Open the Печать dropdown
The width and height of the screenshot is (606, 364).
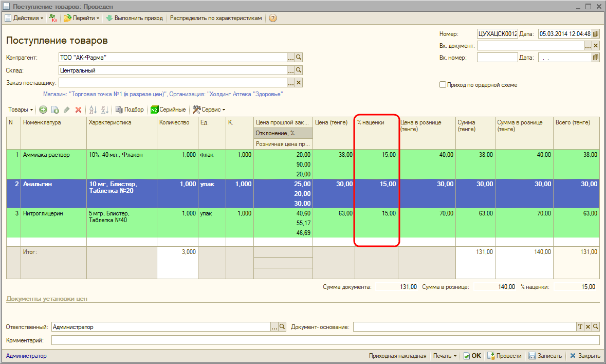click(x=445, y=356)
